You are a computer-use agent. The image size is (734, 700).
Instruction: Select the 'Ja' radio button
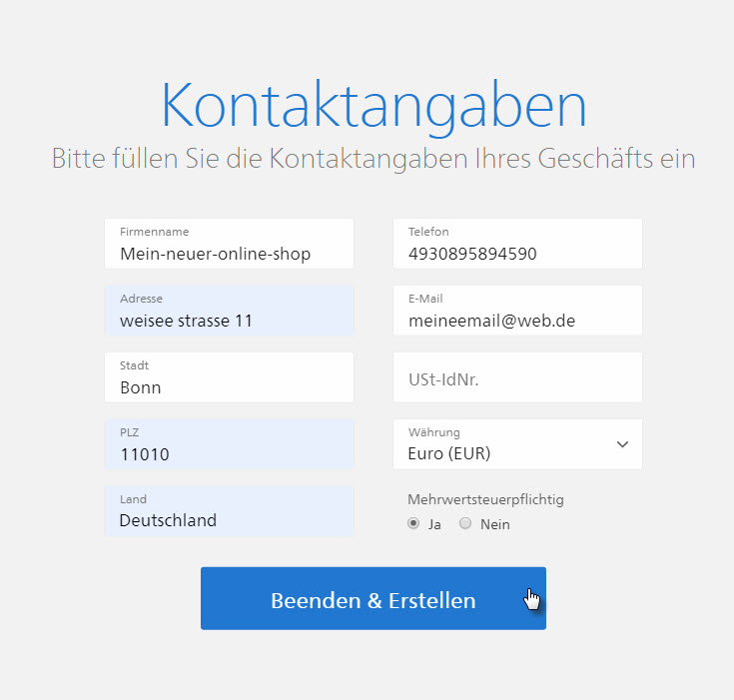coord(413,524)
